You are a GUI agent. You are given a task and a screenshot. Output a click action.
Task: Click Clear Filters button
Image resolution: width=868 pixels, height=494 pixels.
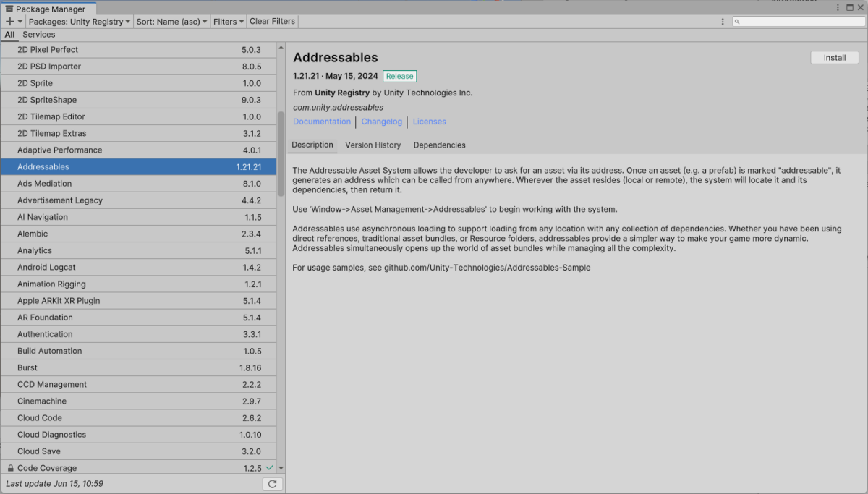[x=272, y=22]
